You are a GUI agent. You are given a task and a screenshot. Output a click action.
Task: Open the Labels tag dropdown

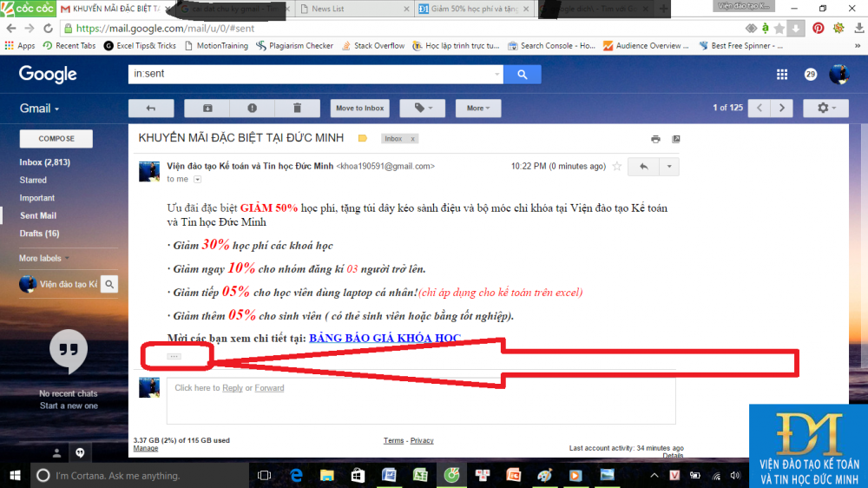click(423, 108)
